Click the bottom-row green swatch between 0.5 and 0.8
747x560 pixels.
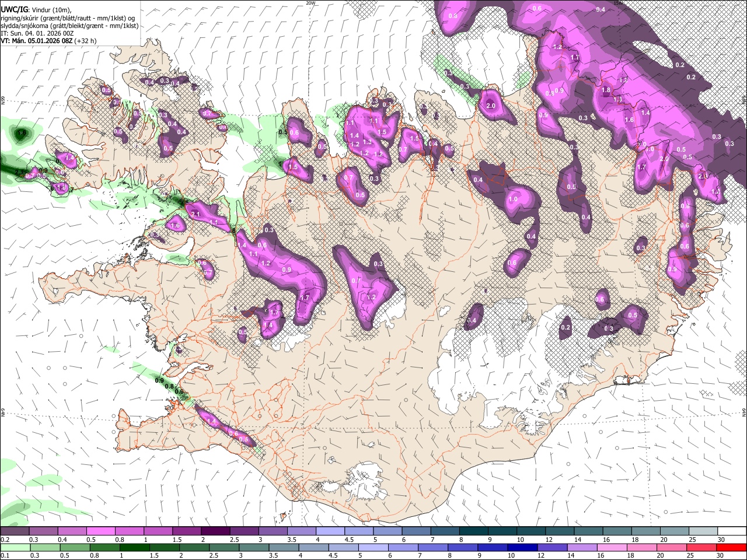[75, 548]
